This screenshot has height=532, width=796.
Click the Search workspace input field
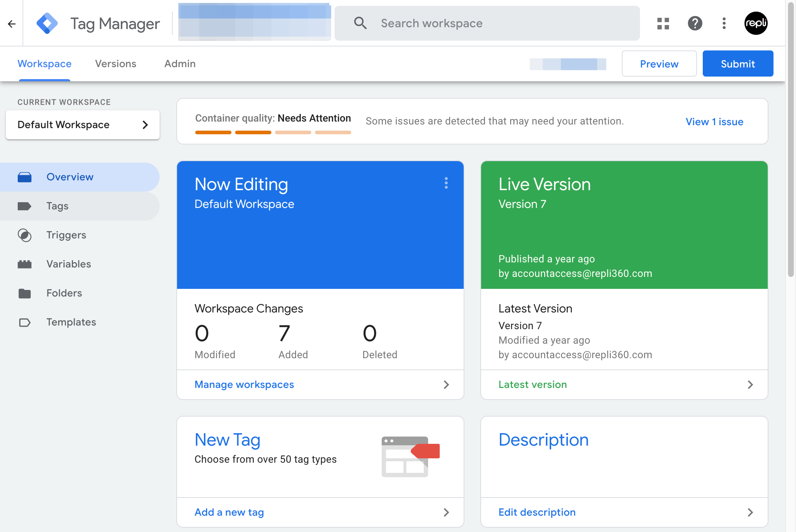point(487,24)
